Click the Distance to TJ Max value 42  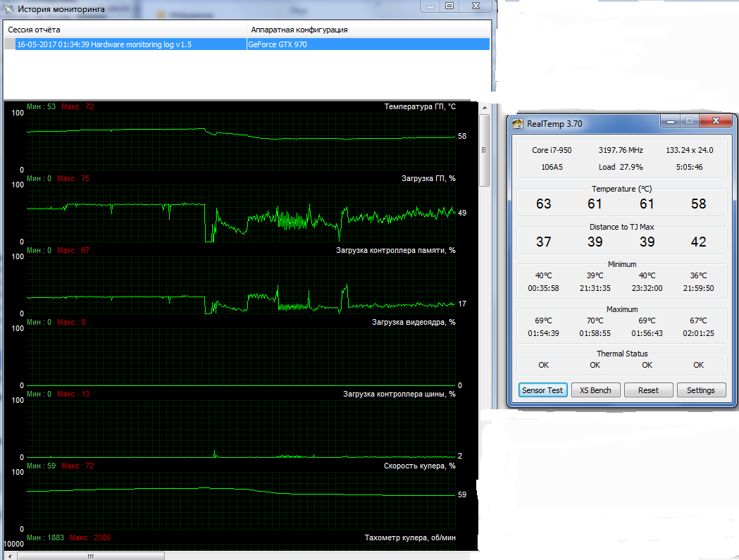point(698,242)
